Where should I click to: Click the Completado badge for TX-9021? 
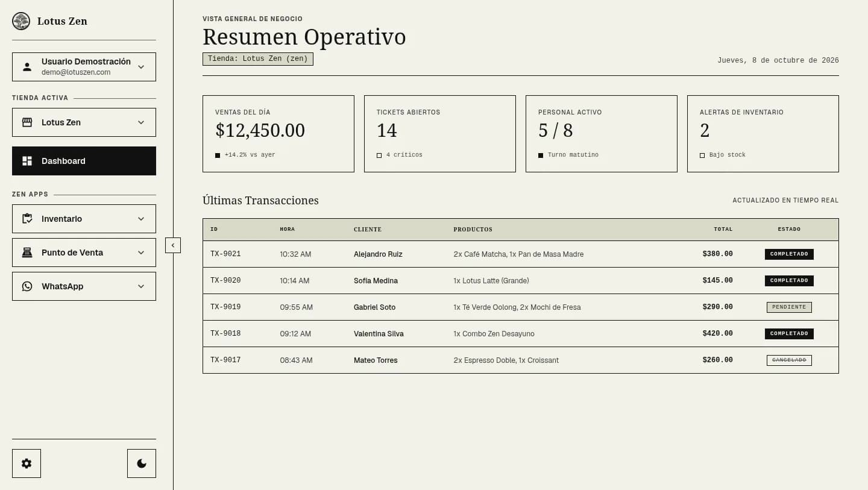(x=789, y=254)
